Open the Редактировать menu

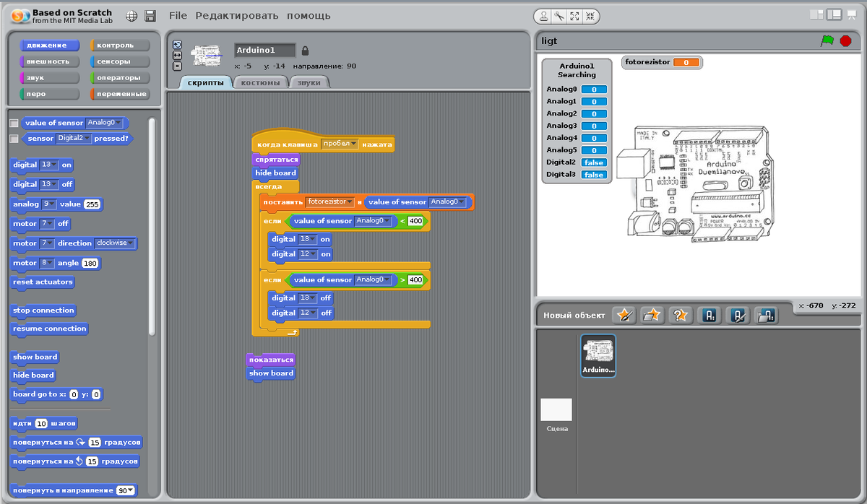(236, 15)
